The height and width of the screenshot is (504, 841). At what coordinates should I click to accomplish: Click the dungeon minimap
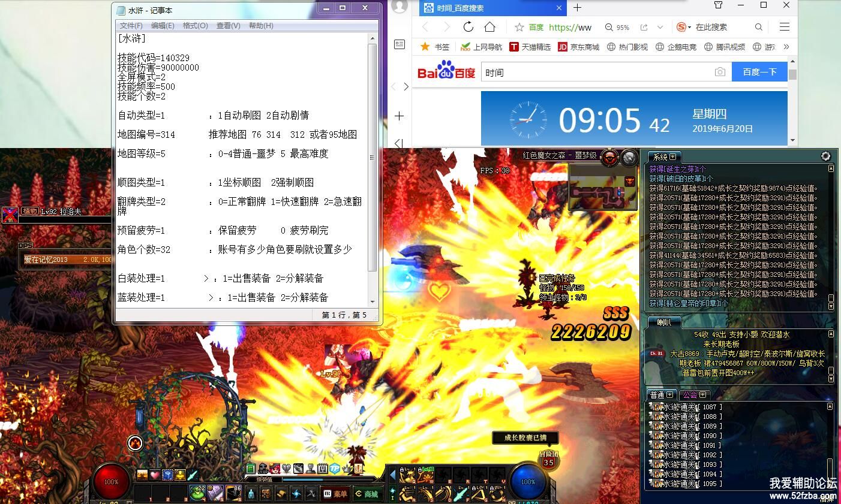coord(602,187)
